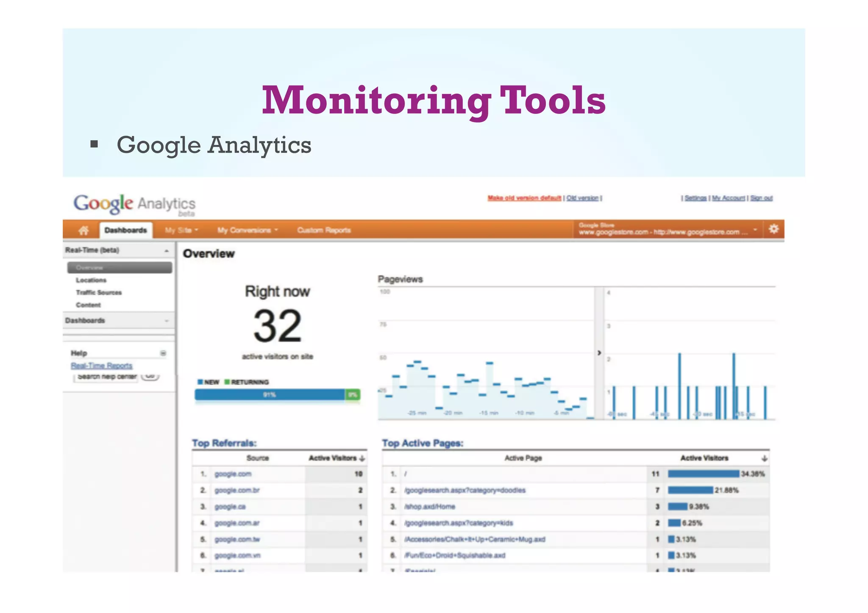Open the settings gear icon
This screenshot has width=868, height=613.
(773, 229)
